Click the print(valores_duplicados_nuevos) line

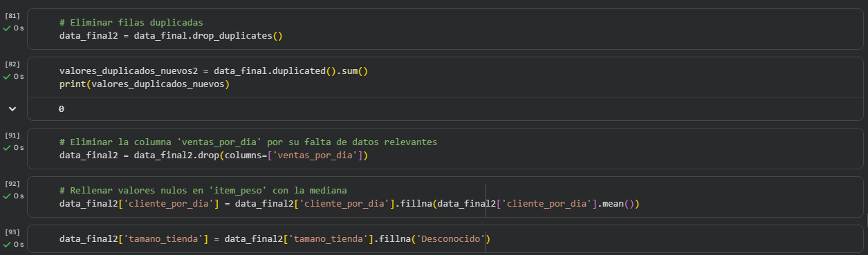145,84
